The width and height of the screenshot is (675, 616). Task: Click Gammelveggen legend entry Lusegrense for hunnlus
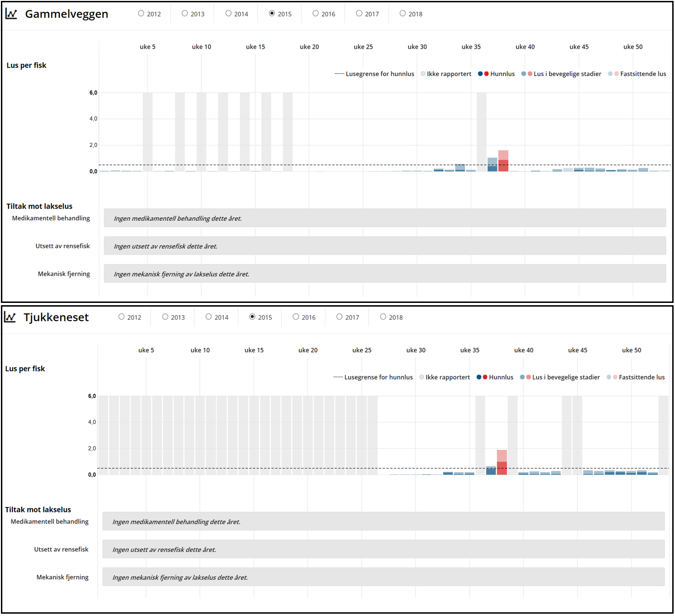(375, 74)
